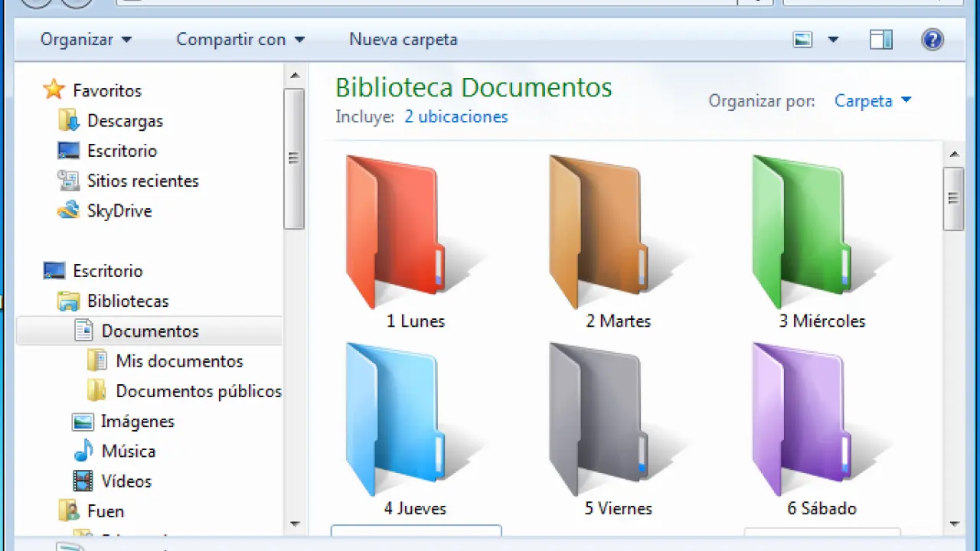This screenshot has width=980, height=551.
Task: Click the change view icon
Action: click(802, 40)
